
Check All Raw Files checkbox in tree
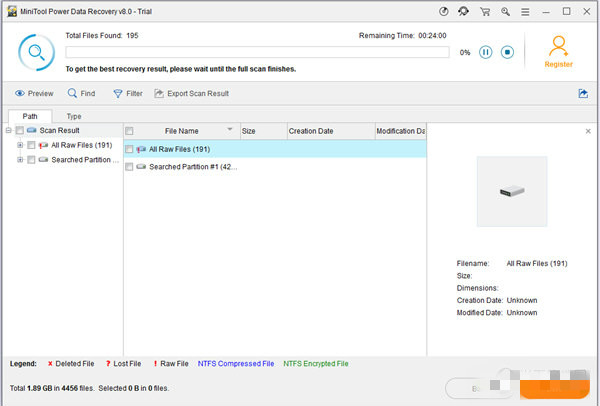(x=31, y=145)
